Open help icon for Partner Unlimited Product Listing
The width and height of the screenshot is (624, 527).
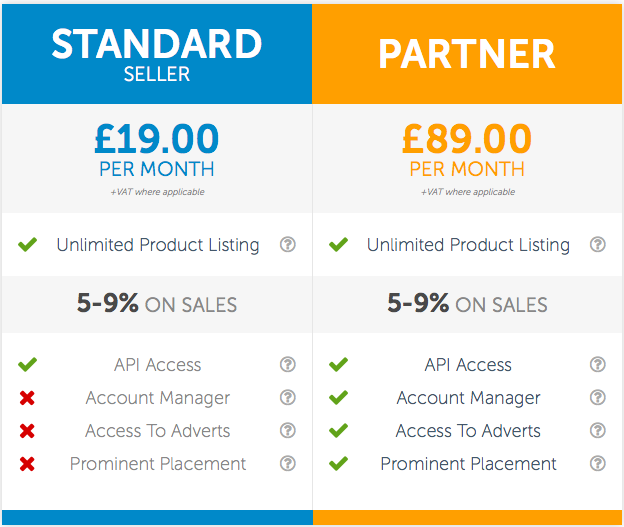[x=597, y=244]
